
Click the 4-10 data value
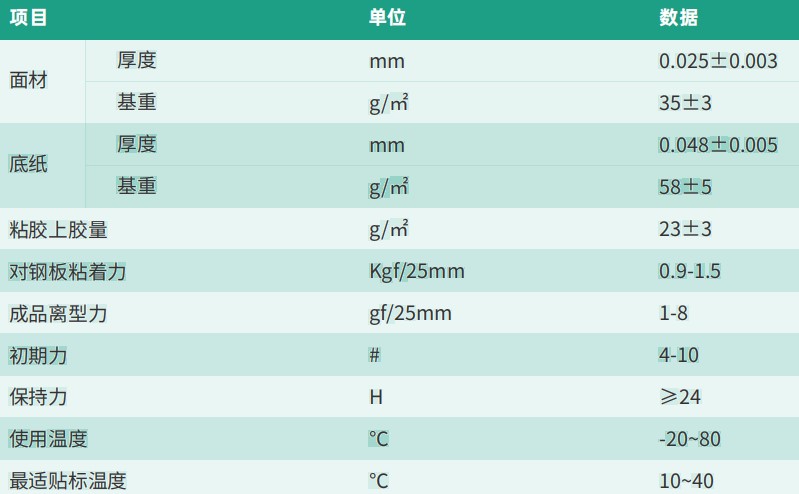pos(678,355)
